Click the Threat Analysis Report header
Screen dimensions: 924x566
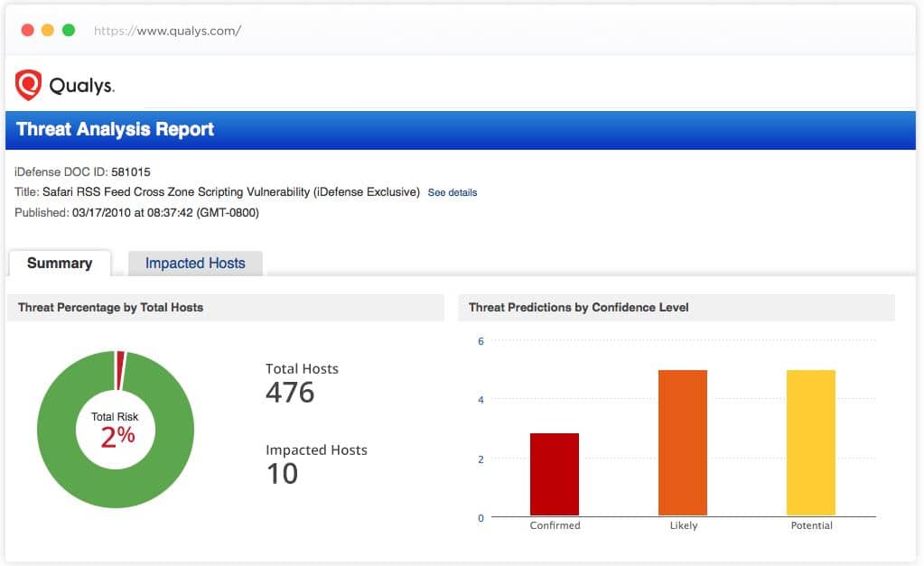pyautogui.click(x=115, y=130)
